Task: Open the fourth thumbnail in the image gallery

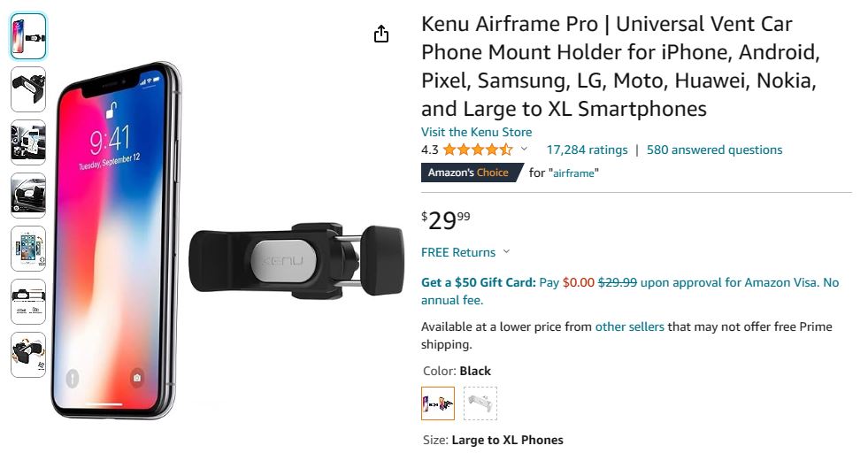Action: tap(28, 196)
